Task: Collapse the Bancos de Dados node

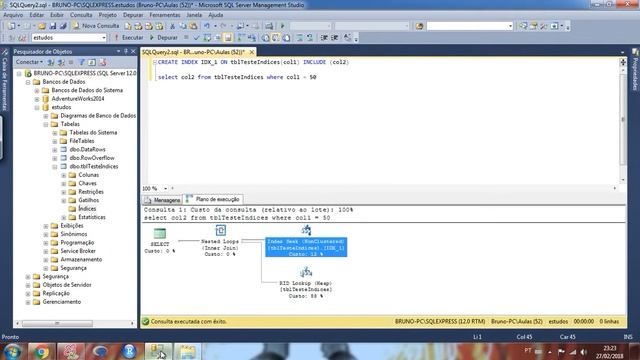Action: coord(28,82)
